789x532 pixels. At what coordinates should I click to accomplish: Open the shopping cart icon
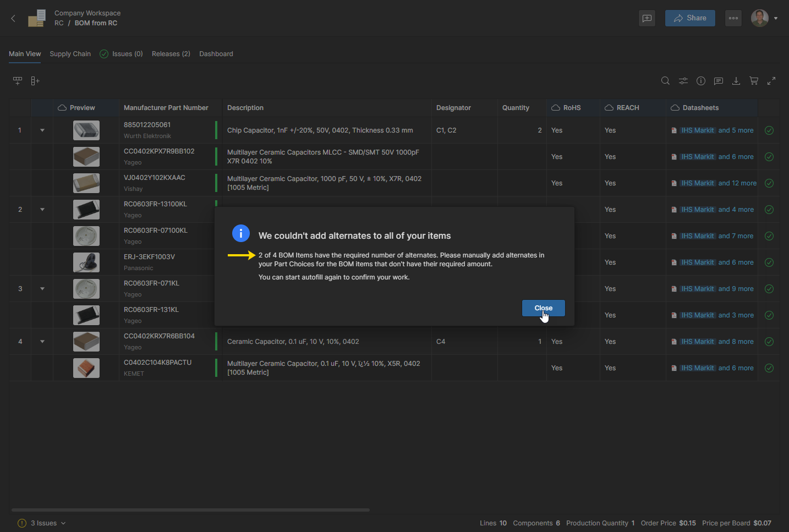pos(754,81)
